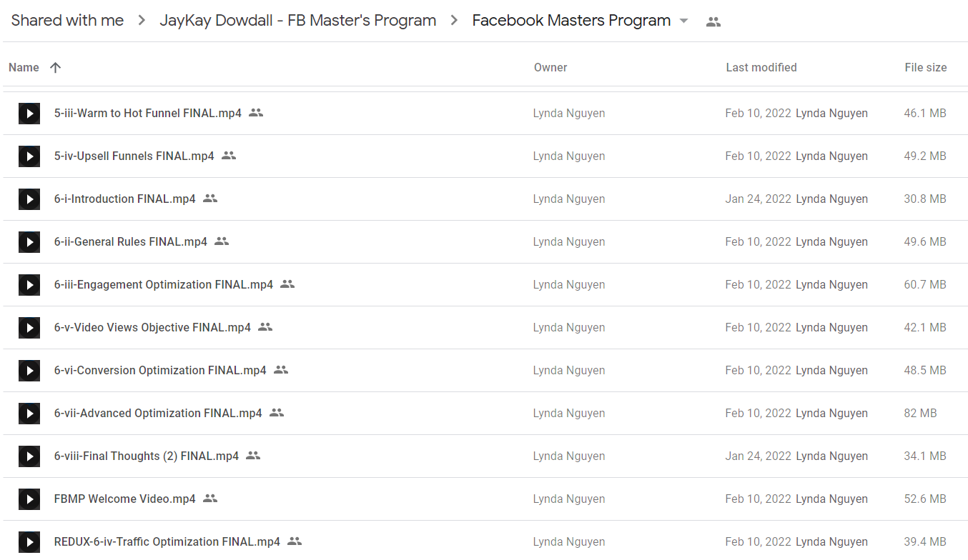This screenshot has width=968, height=560.
Task: Click owner Lynda Nguyen in 6-i-Introduction row
Action: (x=569, y=199)
